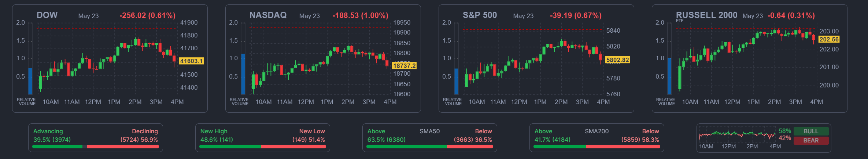Open the S&P 500 chart title

coord(480,15)
